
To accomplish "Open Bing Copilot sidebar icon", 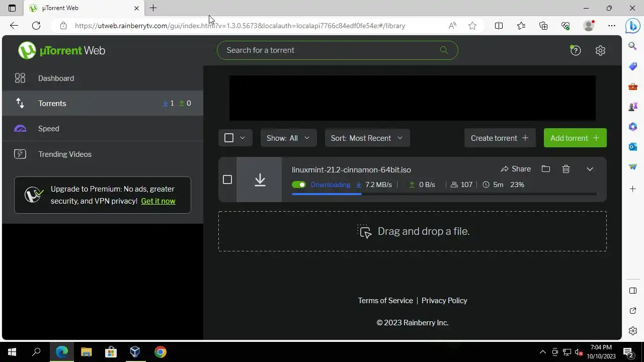I will tap(632, 26).
